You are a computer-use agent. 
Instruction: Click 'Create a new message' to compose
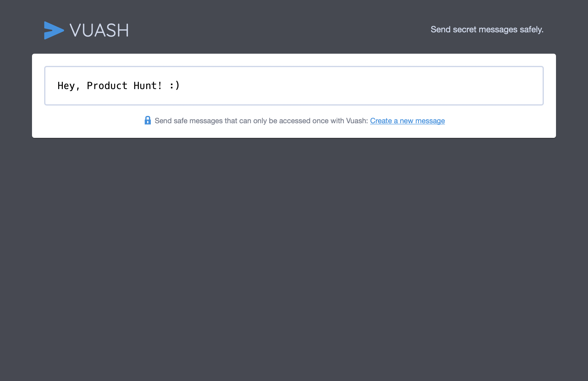pos(407,121)
